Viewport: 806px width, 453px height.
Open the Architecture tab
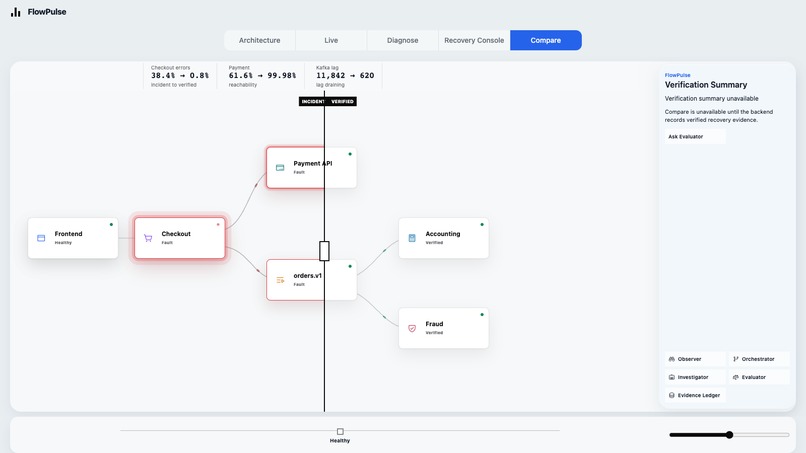coord(260,40)
